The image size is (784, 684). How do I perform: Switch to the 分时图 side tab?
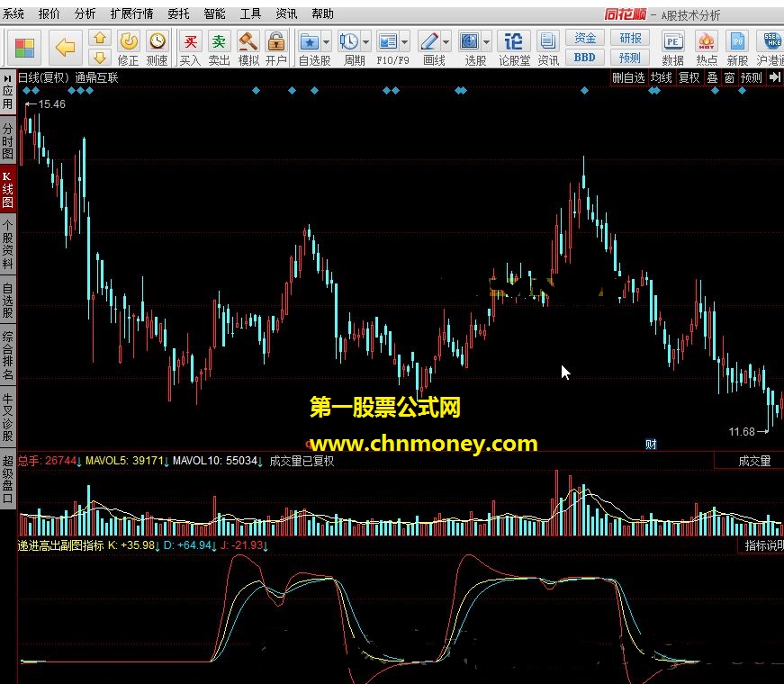click(x=7, y=141)
